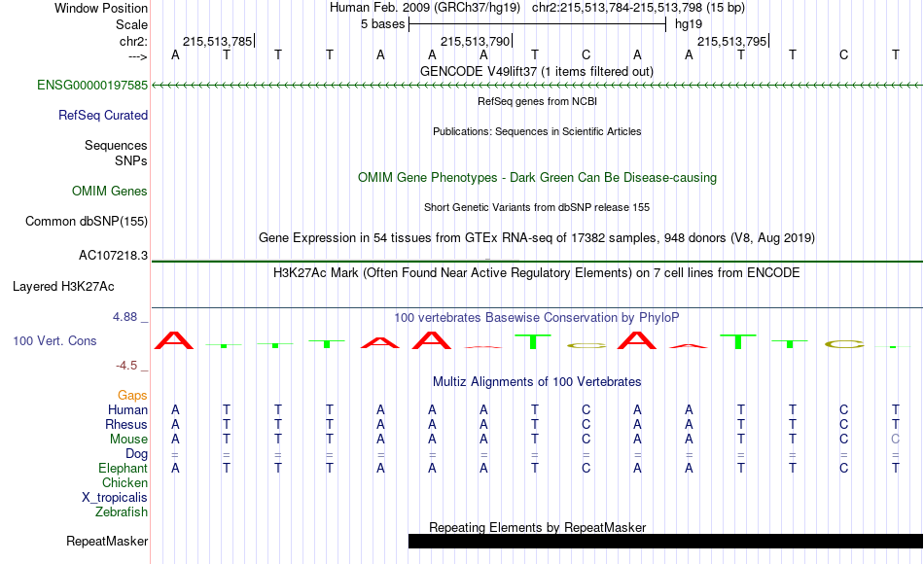The width and height of the screenshot is (924, 564).
Task: Click the AC107218.3 GTEx gene label
Action: 113,255
